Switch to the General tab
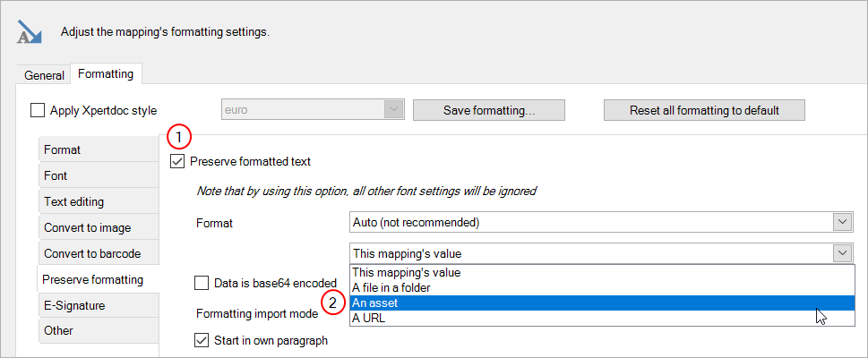 [x=44, y=75]
